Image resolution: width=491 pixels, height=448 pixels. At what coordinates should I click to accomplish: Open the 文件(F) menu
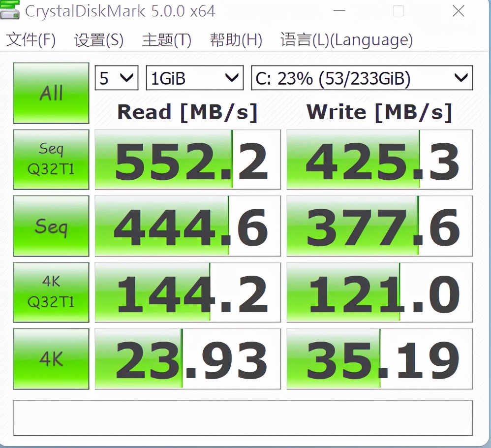pyautogui.click(x=31, y=40)
